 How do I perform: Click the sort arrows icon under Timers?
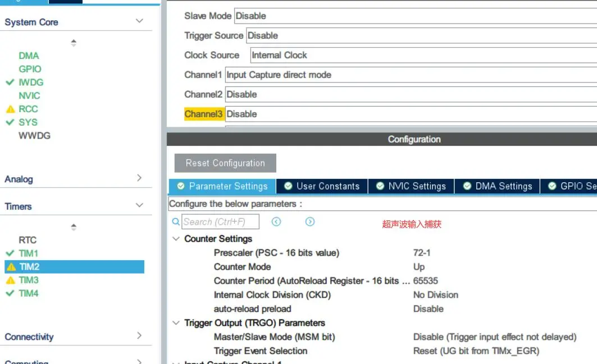pyautogui.click(x=74, y=227)
